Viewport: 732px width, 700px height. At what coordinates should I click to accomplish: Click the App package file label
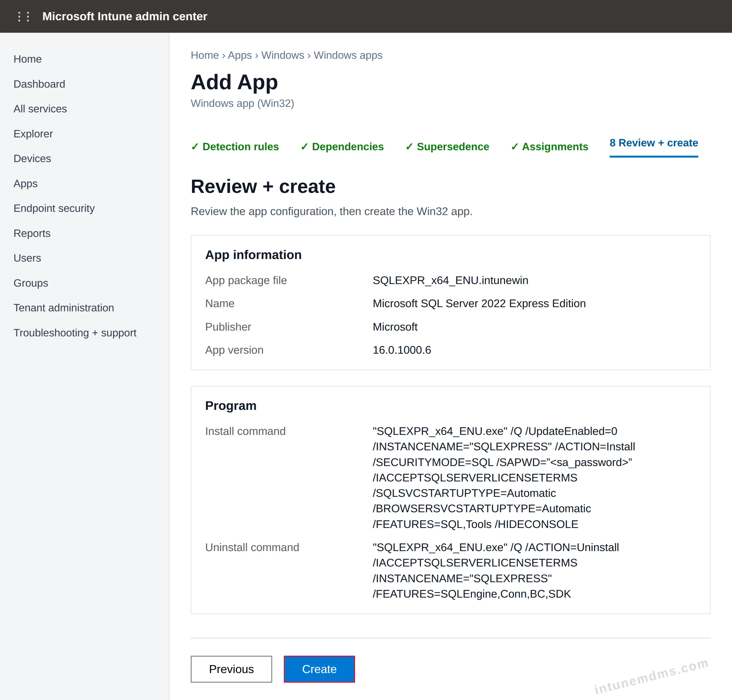tap(246, 280)
